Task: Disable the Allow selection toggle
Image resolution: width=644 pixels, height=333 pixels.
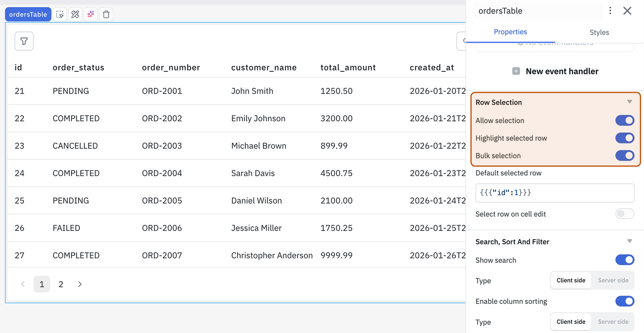Action: (x=625, y=120)
